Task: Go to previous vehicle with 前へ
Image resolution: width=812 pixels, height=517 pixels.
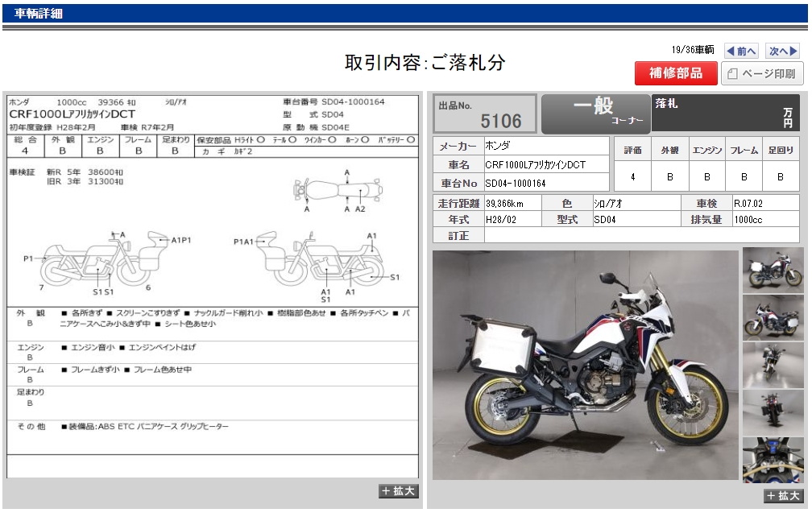Action: (741, 51)
